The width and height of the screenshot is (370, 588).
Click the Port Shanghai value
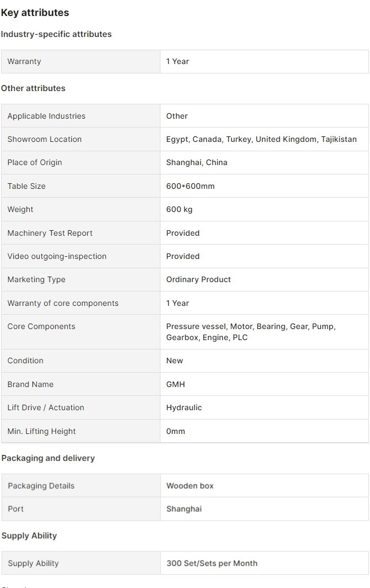184,509
